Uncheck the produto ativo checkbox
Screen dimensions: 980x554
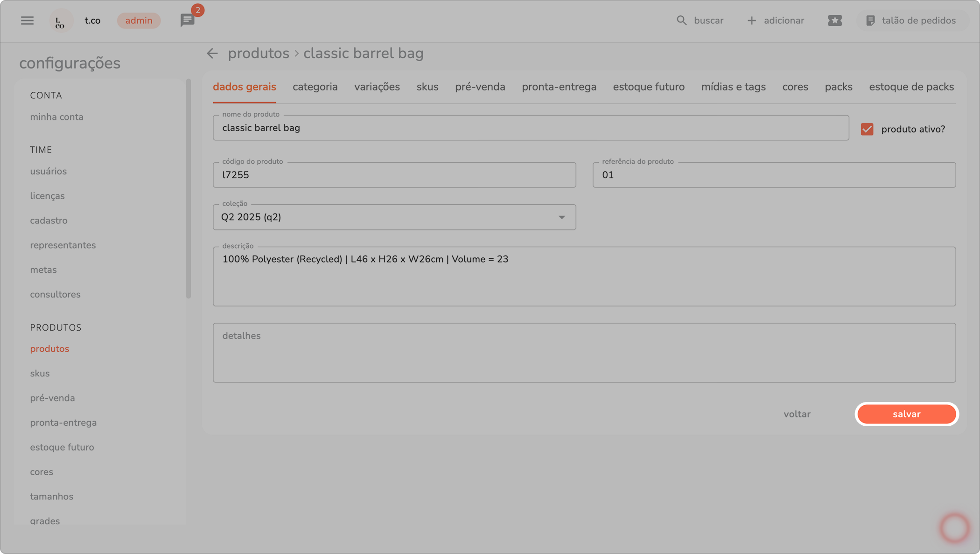pyautogui.click(x=867, y=129)
